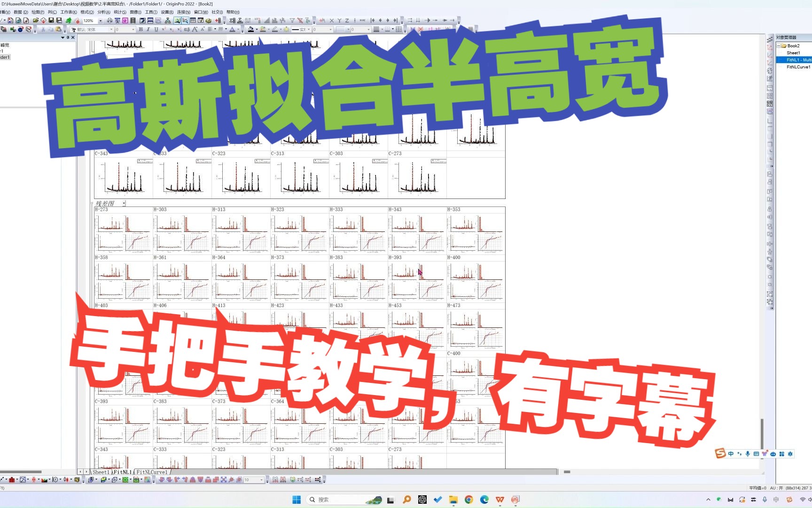Open the font size dropdown
This screenshot has height=508, width=812.
133,29
